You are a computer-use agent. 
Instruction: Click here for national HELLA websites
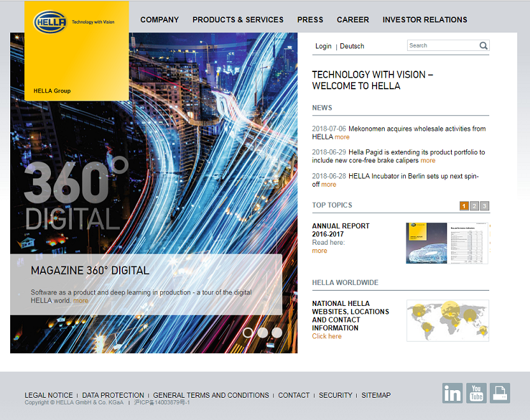click(327, 336)
